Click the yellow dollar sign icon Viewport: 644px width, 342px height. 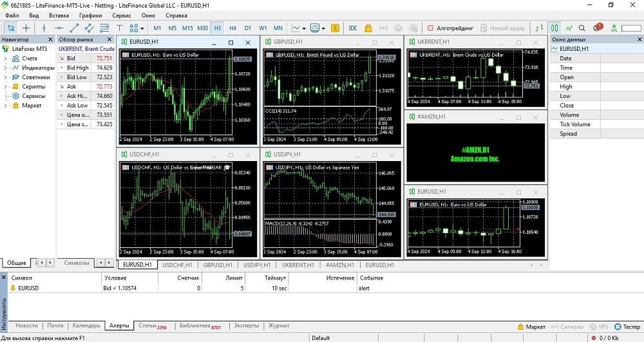335,28
